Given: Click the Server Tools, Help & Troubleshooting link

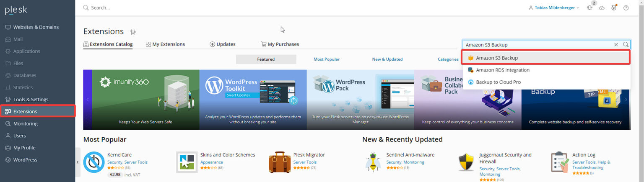Looking at the screenshot, I should click(591, 165).
